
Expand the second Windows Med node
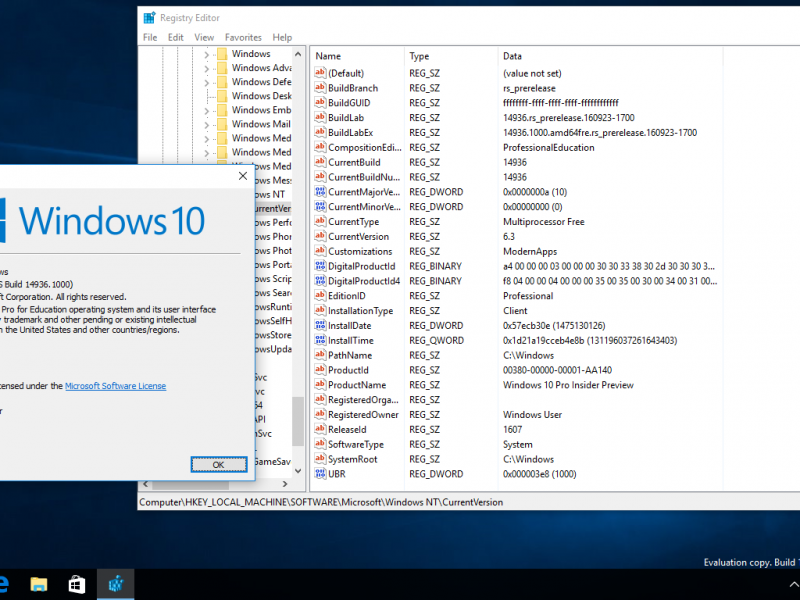[x=206, y=153]
